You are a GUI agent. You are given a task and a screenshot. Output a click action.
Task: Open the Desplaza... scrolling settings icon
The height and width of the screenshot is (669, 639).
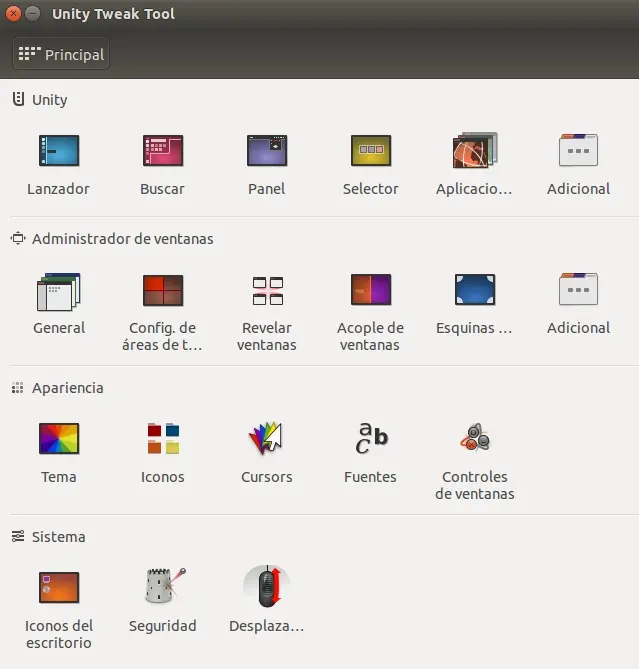coord(267,586)
